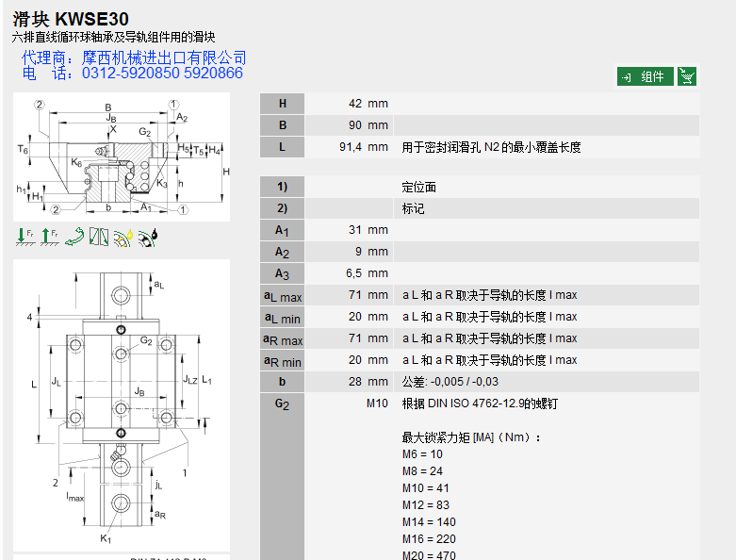Click the M10 value in the G2 row

click(376, 404)
